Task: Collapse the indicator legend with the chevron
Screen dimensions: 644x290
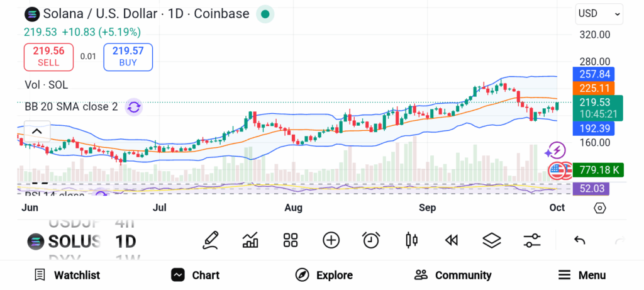Action: coord(36,131)
